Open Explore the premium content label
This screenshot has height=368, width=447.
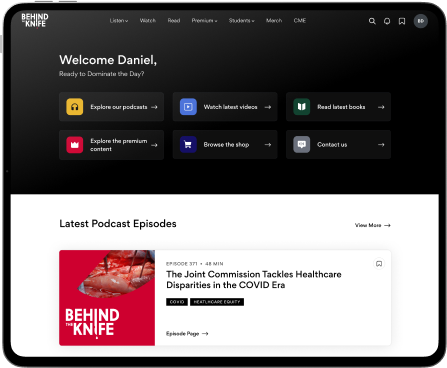pyautogui.click(x=119, y=145)
